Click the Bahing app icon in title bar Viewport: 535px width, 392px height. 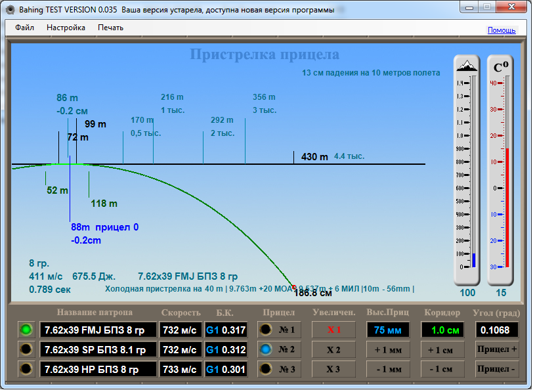click(9, 11)
